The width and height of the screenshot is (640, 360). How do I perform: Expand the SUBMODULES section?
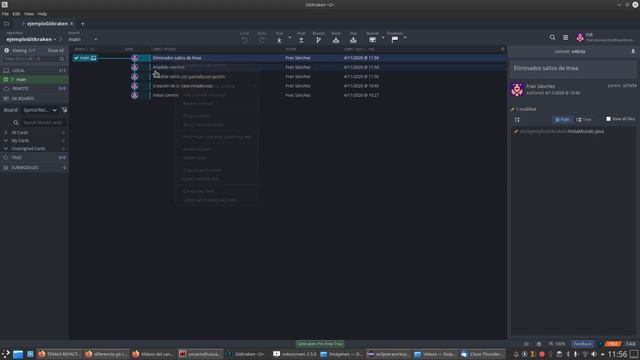tap(34, 167)
